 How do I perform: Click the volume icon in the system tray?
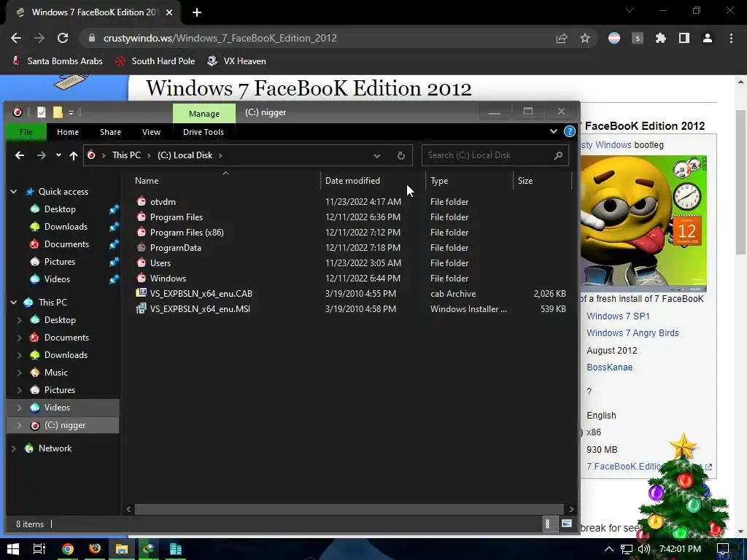(x=643, y=549)
